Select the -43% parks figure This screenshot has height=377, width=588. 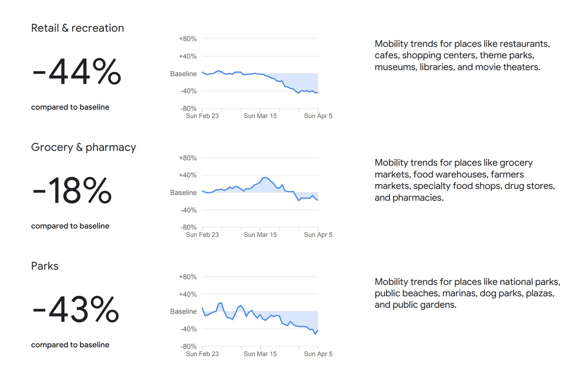coord(76,309)
